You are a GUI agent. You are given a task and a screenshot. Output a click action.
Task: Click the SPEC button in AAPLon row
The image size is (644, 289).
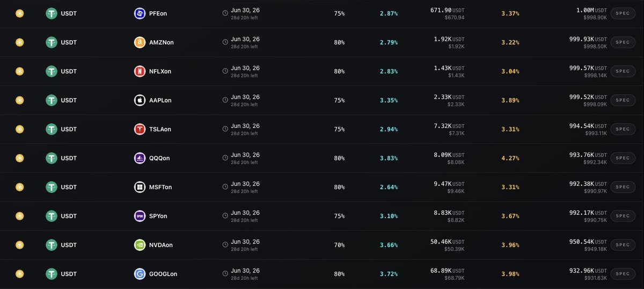(x=623, y=100)
